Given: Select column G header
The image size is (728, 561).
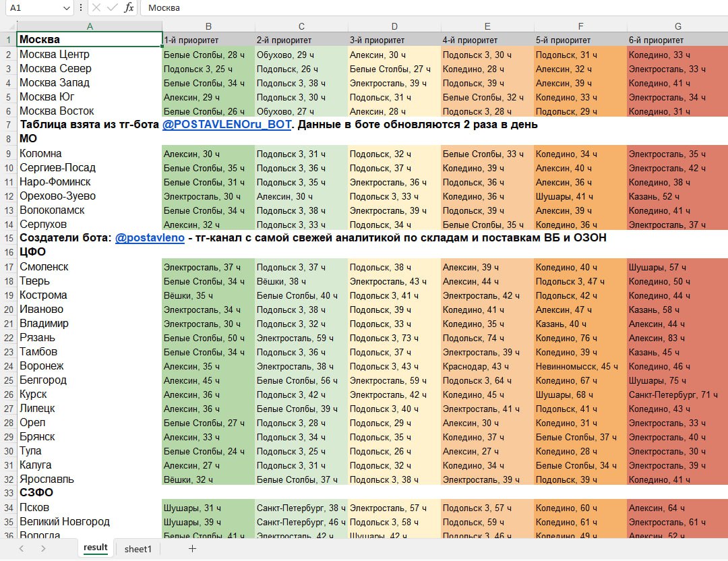Looking at the screenshot, I should point(677,26).
